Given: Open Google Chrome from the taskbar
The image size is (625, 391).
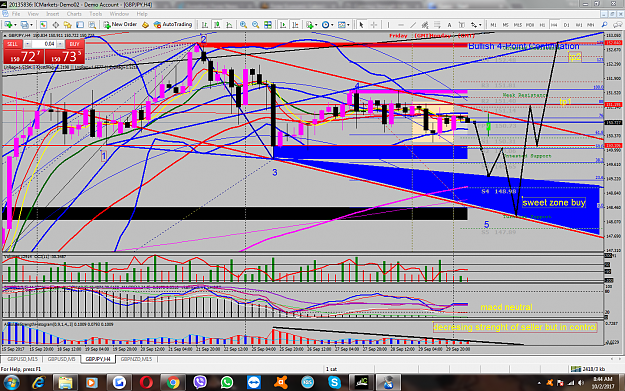Looking at the screenshot, I should click(173, 383).
